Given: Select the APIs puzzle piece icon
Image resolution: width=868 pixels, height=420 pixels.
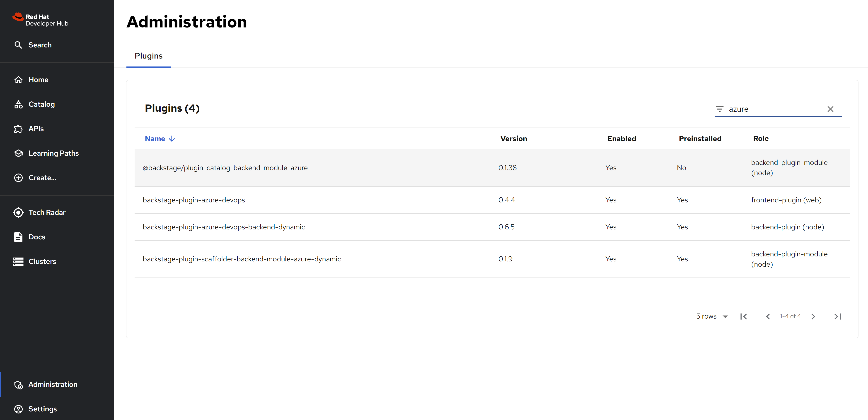Looking at the screenshot, I should point(18,129).
